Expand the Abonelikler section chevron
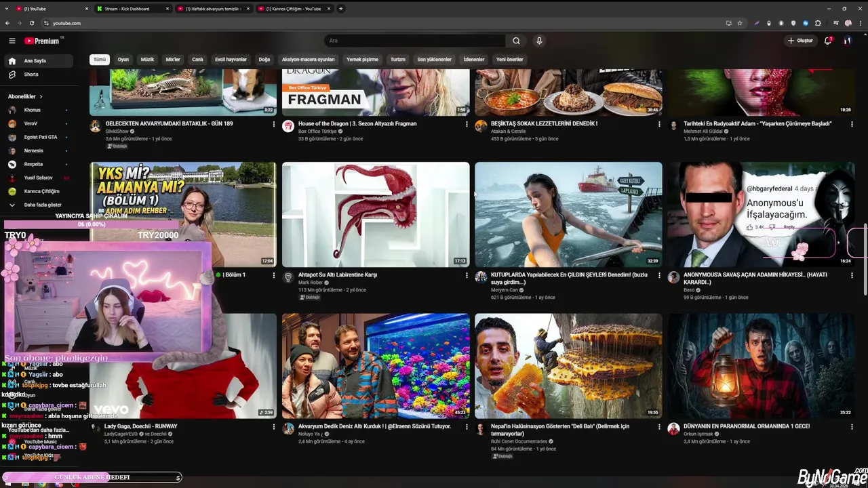Image resolution: width=868 pixels, height=488 pixels. [x=41, y=96]
